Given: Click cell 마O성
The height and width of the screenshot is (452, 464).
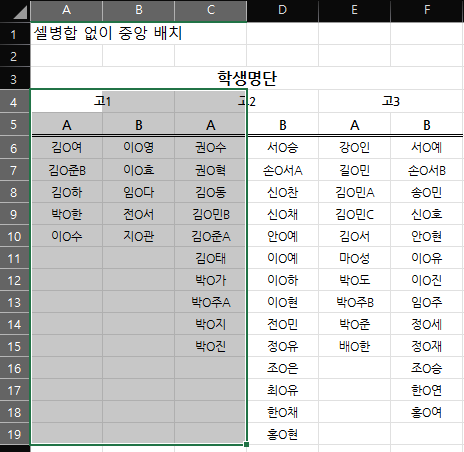Looking at the screenshot, I should tap(354, 258).
